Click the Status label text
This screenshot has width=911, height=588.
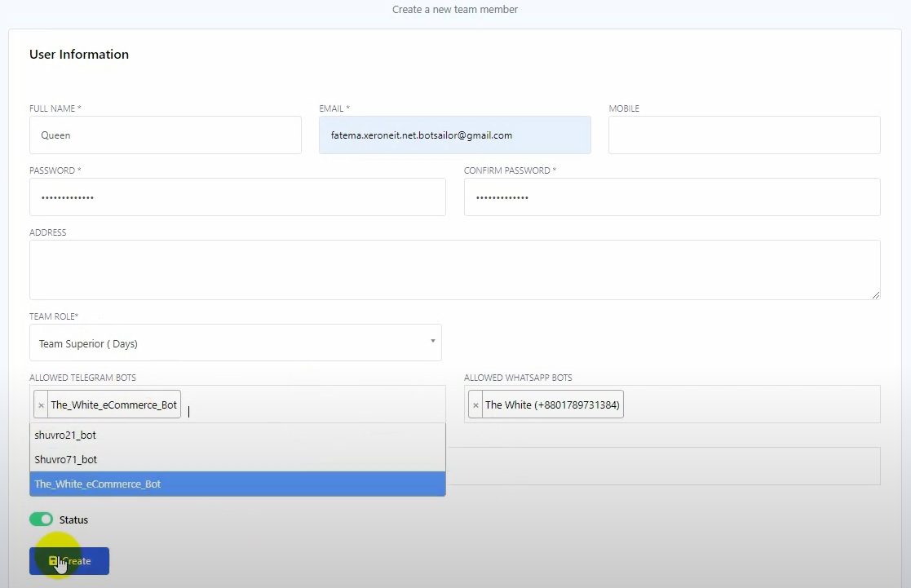pyautogui.click(x=73, y=519)
